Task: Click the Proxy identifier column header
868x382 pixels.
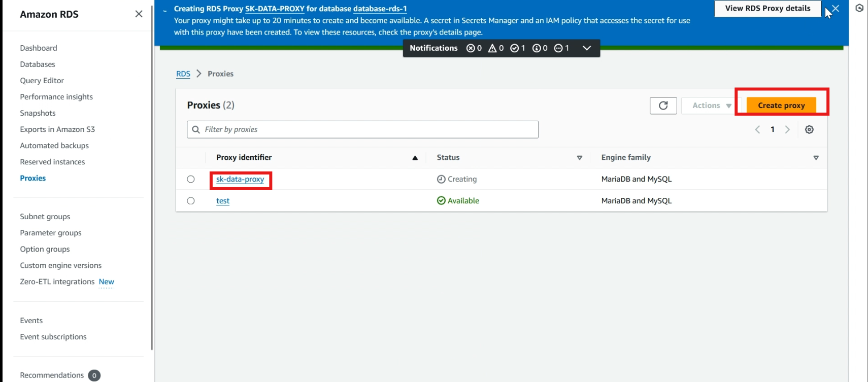Action: [244, 158]
